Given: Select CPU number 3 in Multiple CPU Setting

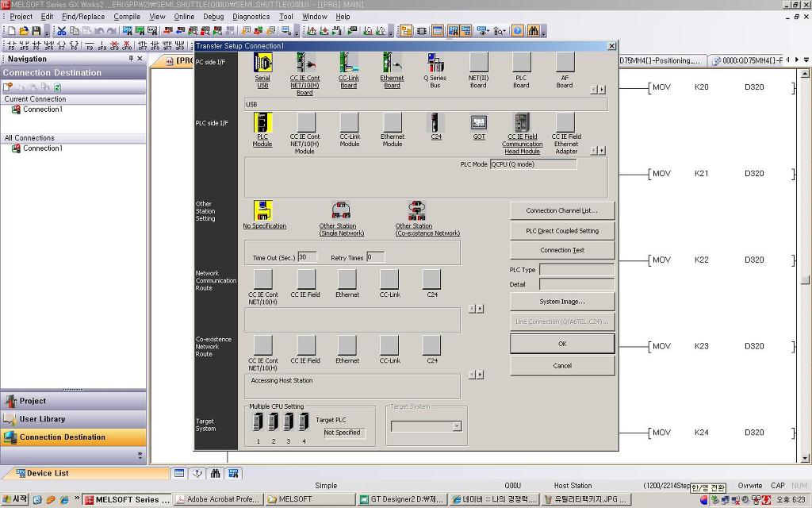Looking at the screenshot, I should [289, 422].
